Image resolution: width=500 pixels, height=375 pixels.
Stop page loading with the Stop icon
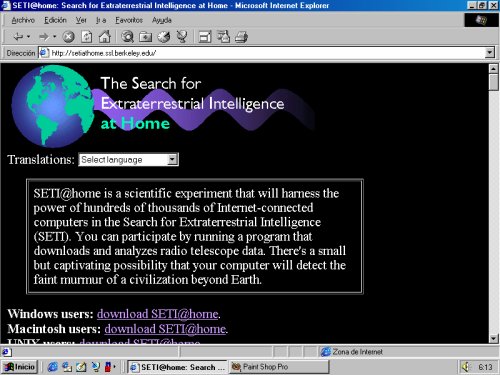(68, 37)
